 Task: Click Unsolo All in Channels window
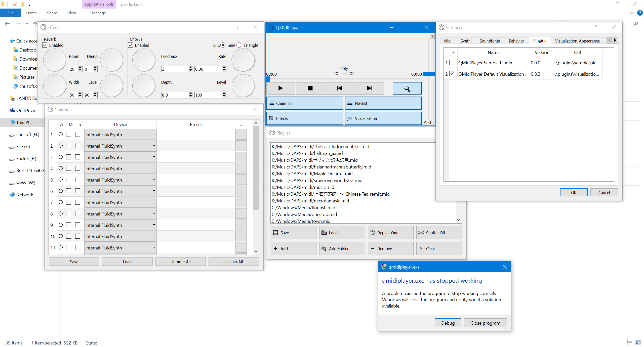click(234, 262)
